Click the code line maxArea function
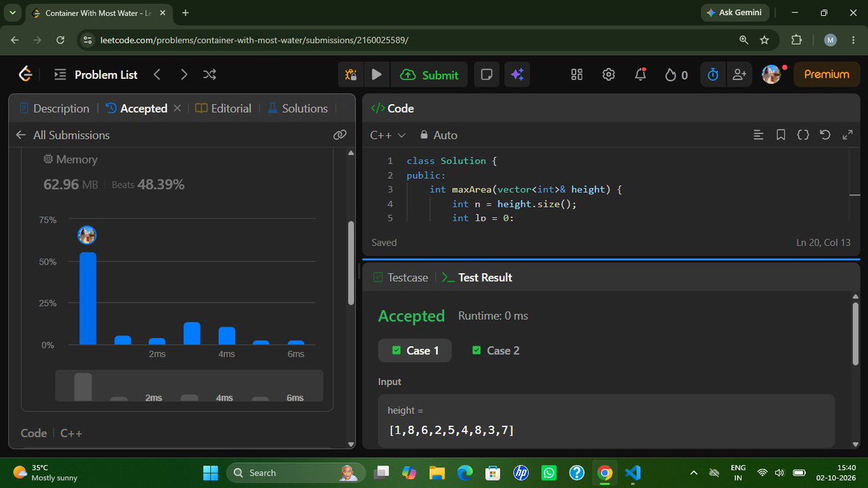Screen dimensions: 868x488 click(x=526, y=189)
